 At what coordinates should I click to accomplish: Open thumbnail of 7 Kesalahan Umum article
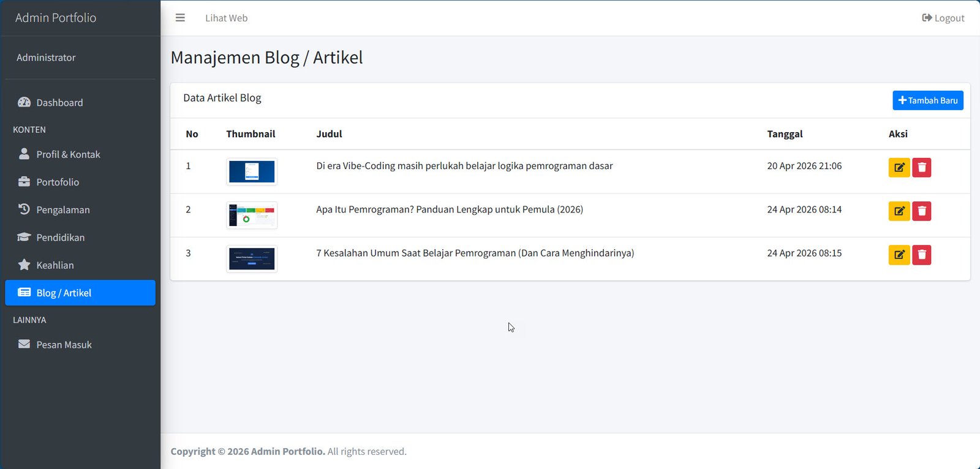[x=252, y=258]
